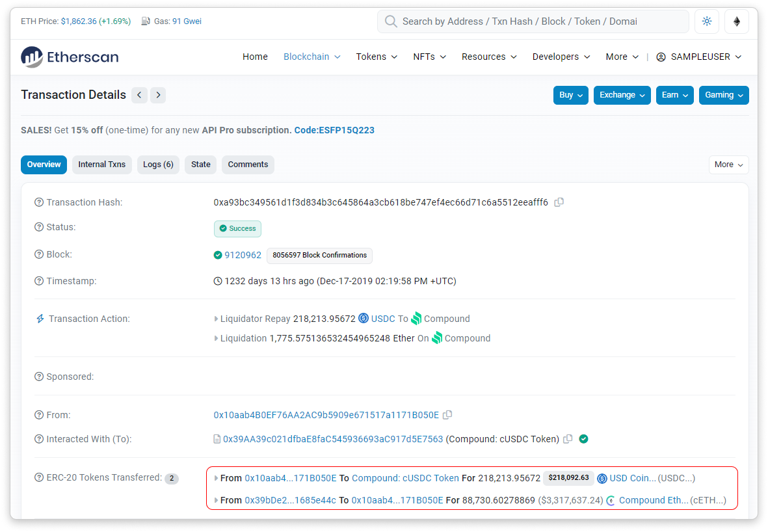Viewport: 768px width, 532px height.
Task: Click the Etherscan logo
Action: tap(70, 57)
